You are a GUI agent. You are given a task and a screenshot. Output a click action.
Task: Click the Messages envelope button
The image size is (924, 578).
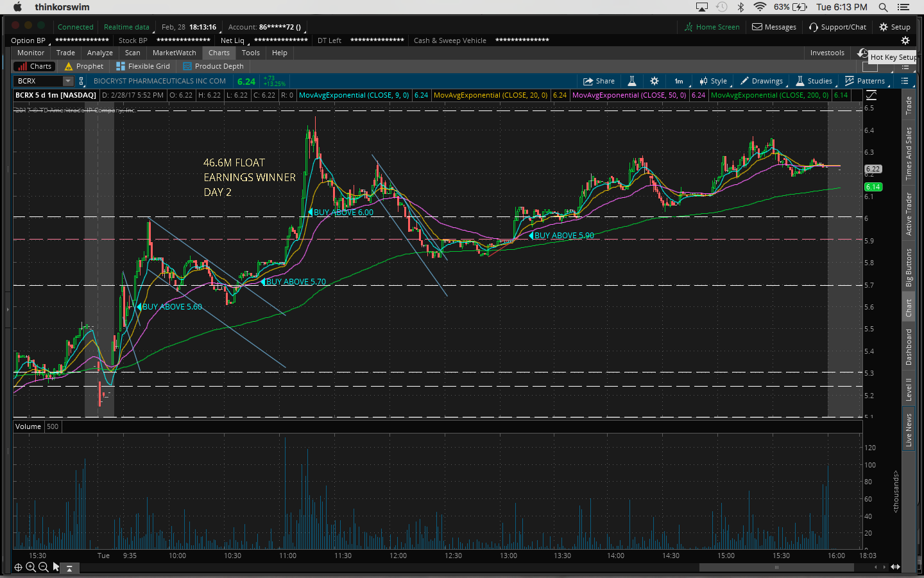pyautogui.click(x=774, y=27)
